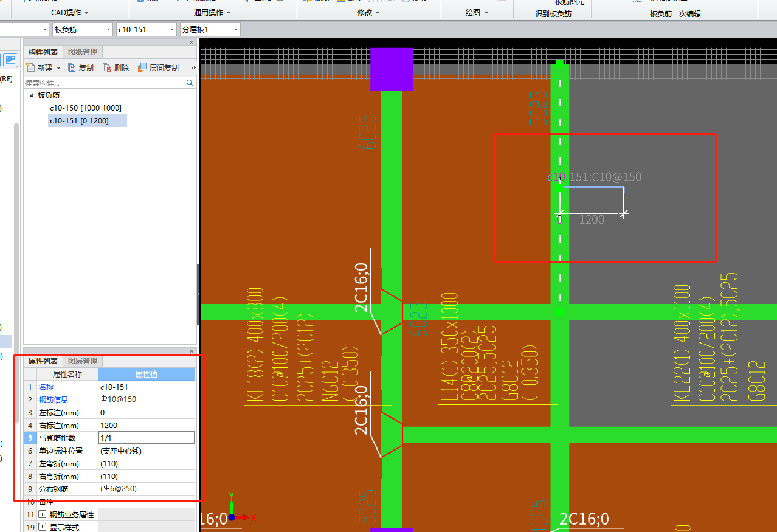Click the 左标注(mm) value 0
Viewport: 777px width, 532px height.
pyautogui.click(x=147, y=412)
